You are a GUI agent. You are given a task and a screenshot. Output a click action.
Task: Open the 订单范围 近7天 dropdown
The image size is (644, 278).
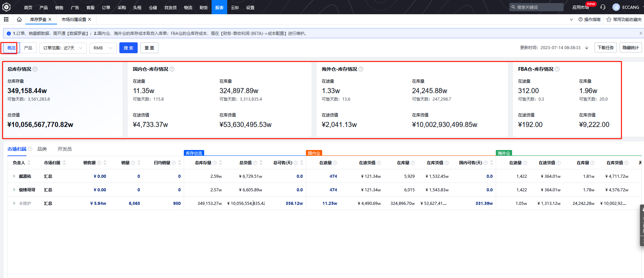point(63,48)
